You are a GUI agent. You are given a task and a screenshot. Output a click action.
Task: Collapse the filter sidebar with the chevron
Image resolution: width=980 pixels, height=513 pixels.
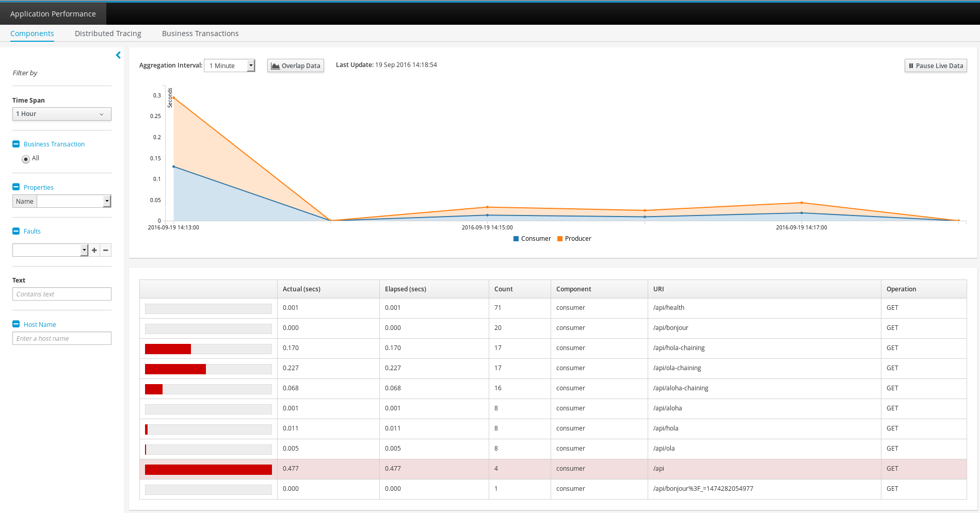118,55
